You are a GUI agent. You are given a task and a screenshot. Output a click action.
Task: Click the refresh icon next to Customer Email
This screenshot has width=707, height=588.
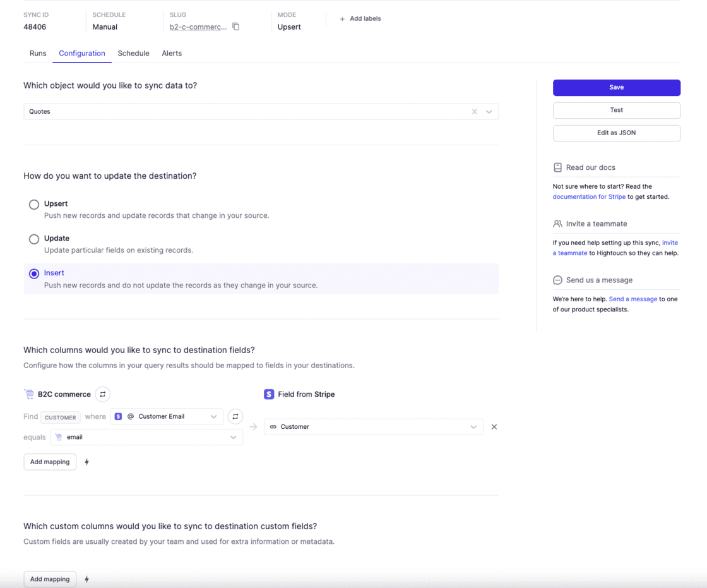click(x=235, y=416)
